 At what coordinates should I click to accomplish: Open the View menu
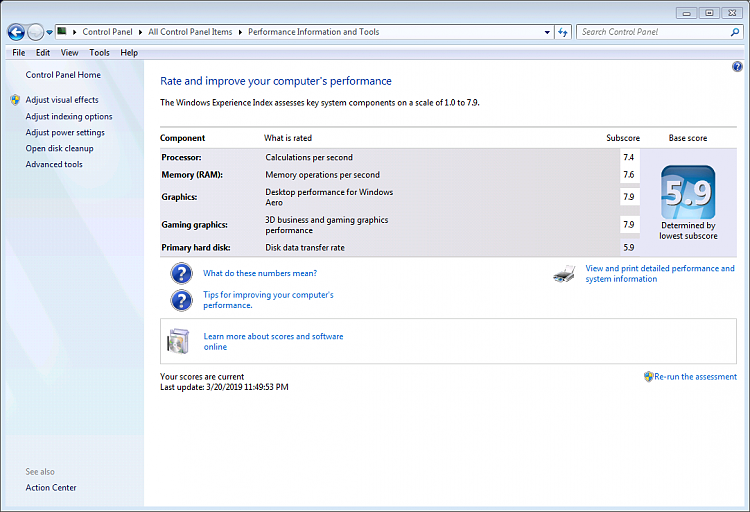[x=69, y=53]
